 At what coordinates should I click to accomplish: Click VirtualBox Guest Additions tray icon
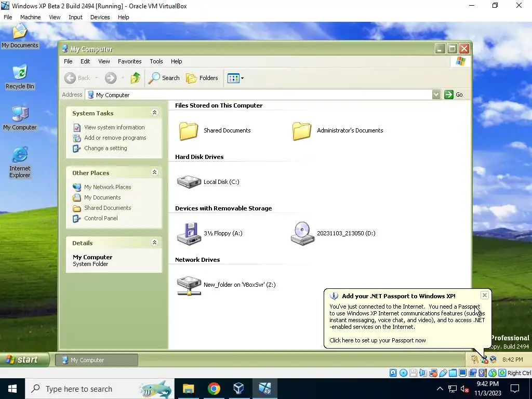[x=494, y=360]
